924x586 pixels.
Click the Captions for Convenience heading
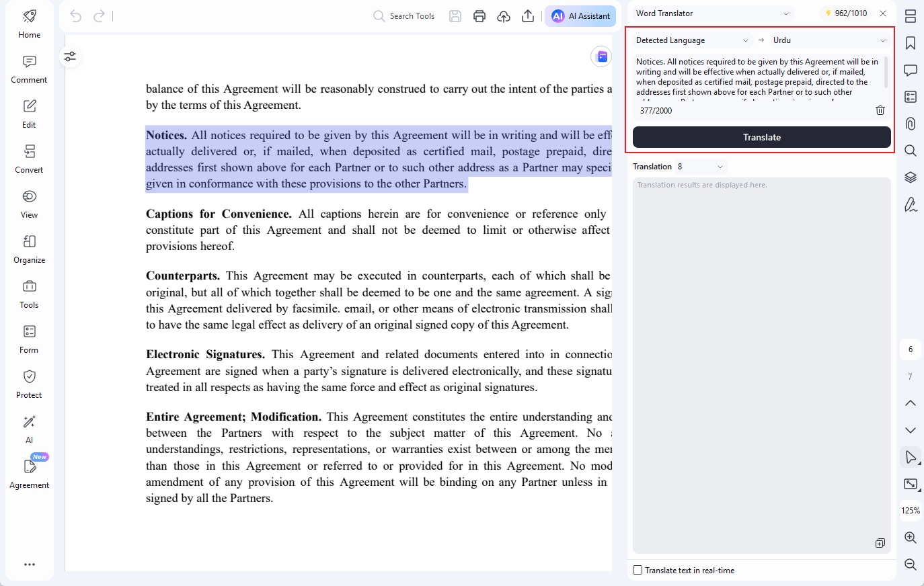[219, 214]
